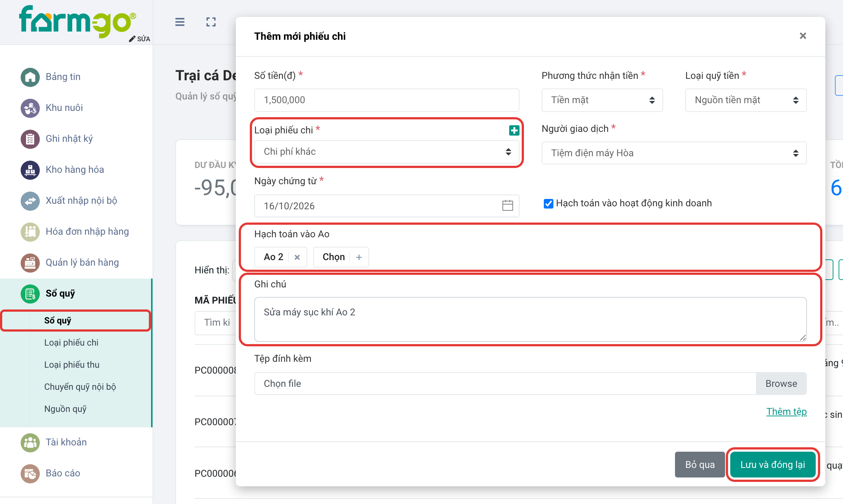Click the Ngày chứng từ date field
843x504 pixels.
(386, 206)
